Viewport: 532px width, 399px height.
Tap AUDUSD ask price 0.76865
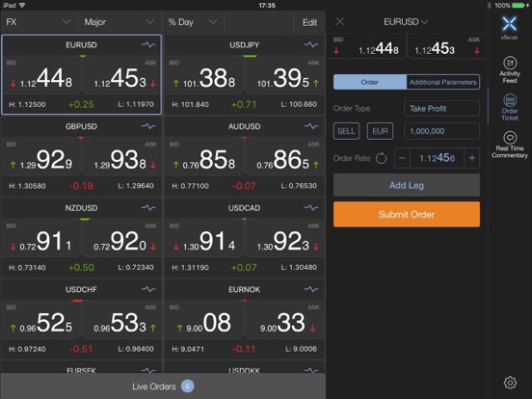pos(284,157)
